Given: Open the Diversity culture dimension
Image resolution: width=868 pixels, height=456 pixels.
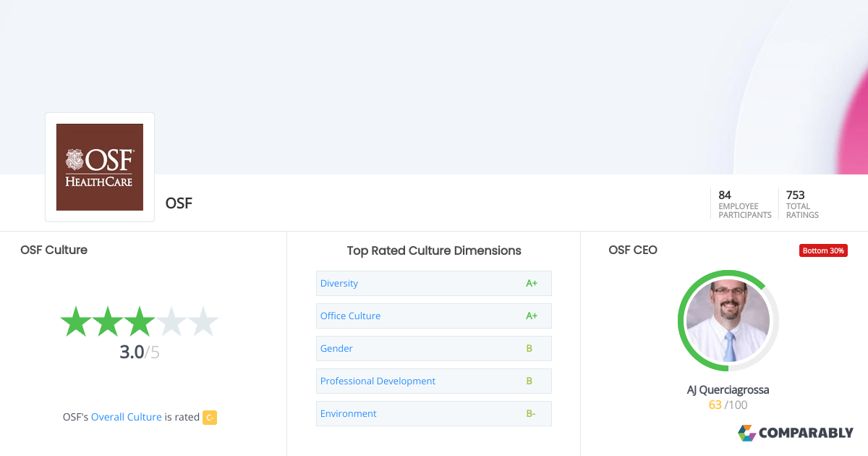Looking at the screenshot, I should pyautogui.click(x=434, y=283).
